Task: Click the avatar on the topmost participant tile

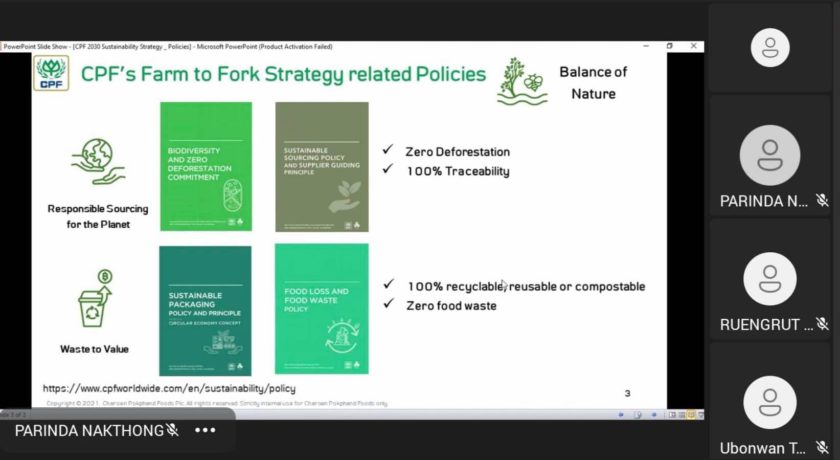Action: click(x=769, y=47)
